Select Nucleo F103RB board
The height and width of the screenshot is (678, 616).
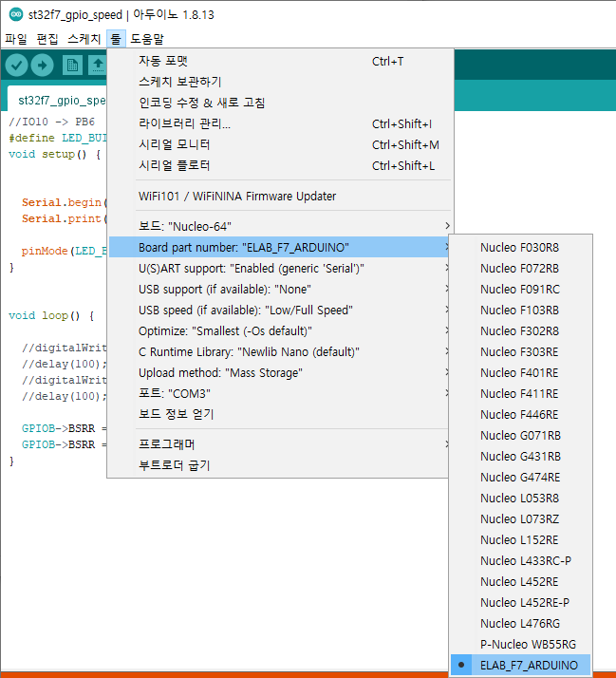click(520, 310)
